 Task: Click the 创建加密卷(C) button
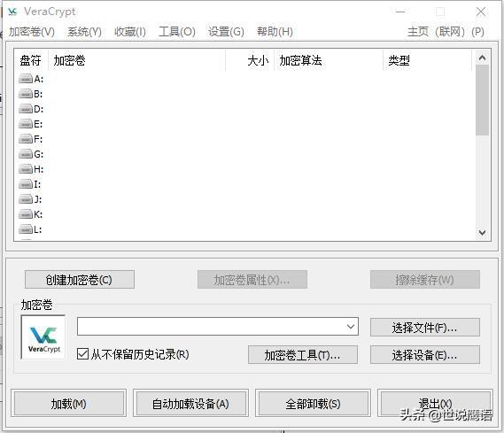tap(80, 280)
